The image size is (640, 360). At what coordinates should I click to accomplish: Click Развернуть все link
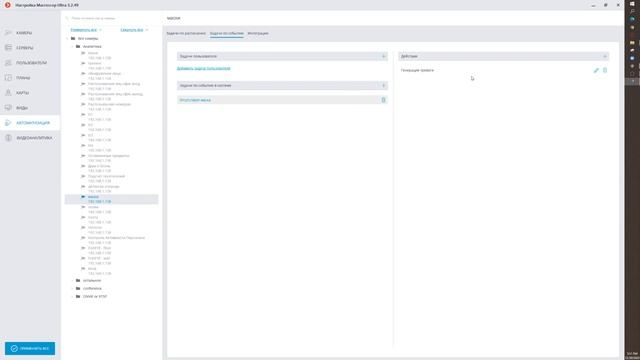coord(84,30)
